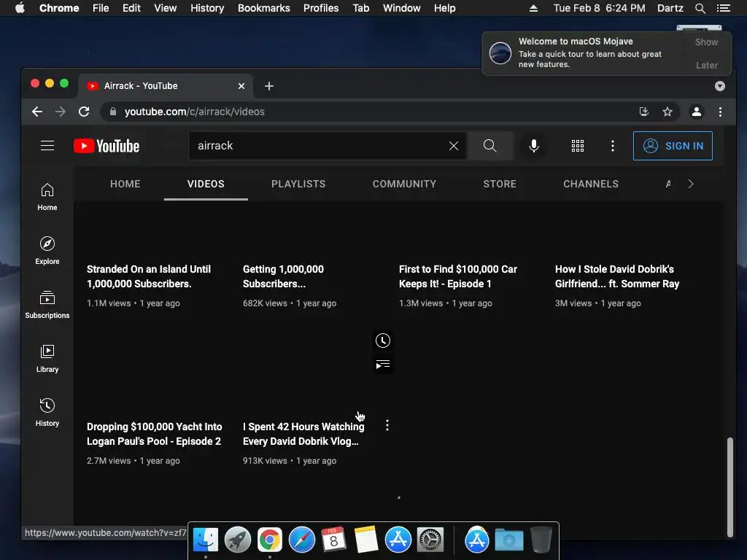747x560 pixels.
Task: Open the YouTube hamburger guide menu
Action: click(x=47, y=146)
